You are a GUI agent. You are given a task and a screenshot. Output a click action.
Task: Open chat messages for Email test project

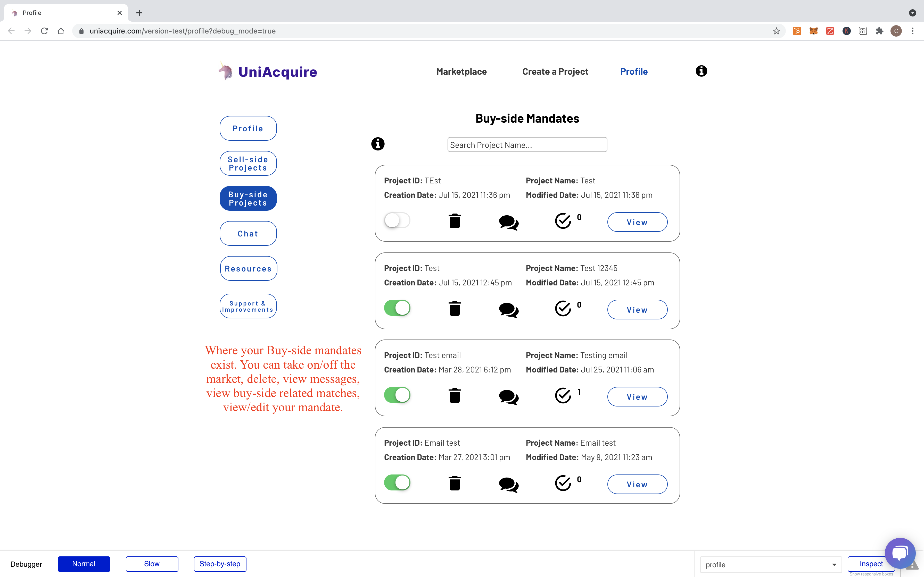tap(509, 485)
